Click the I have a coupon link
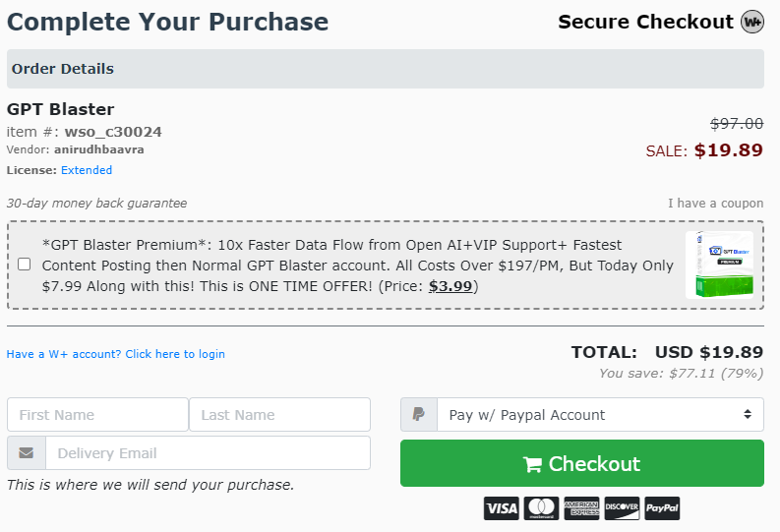This screenshot has height=532, width=780. 715,203
